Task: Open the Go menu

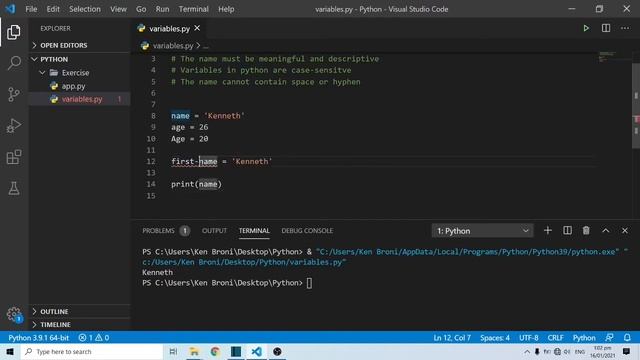Action: [141, 9]
